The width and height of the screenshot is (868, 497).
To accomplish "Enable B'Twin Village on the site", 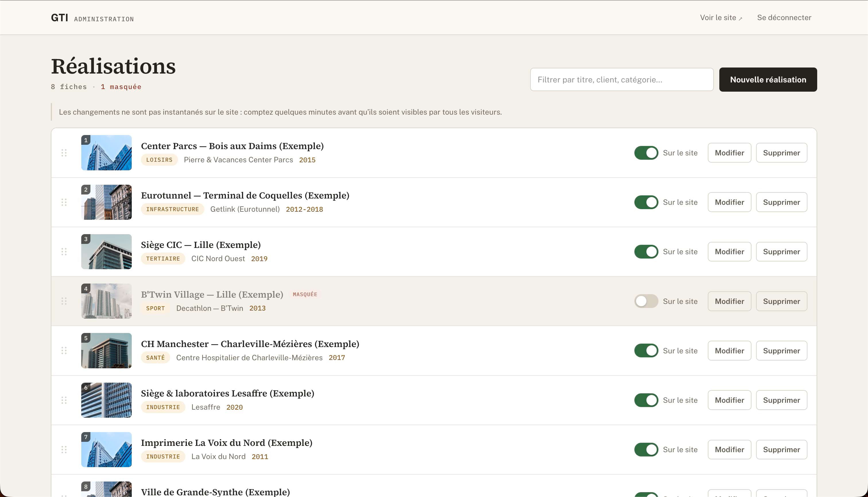I will point(646,301).
